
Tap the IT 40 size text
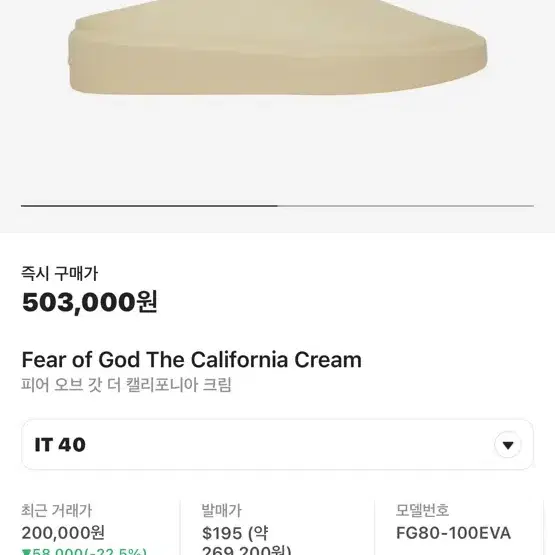point(60,445)
